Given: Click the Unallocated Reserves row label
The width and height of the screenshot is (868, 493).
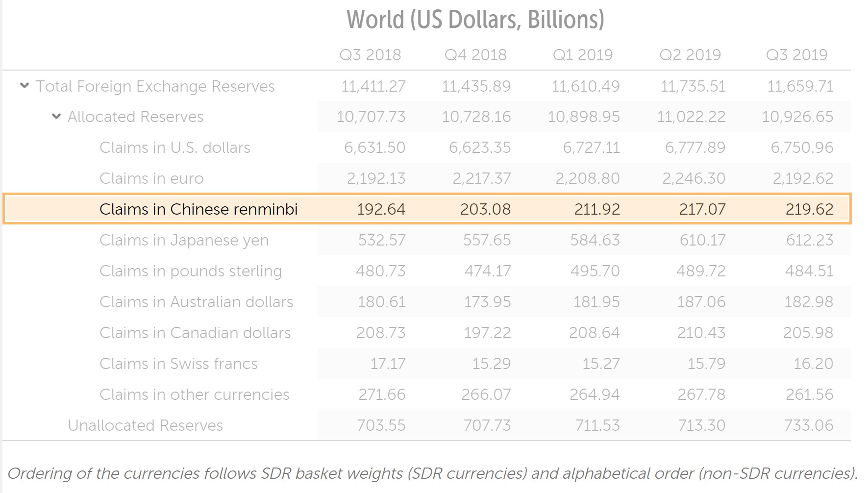Looking at the screenshot, I should click(145, 425).
